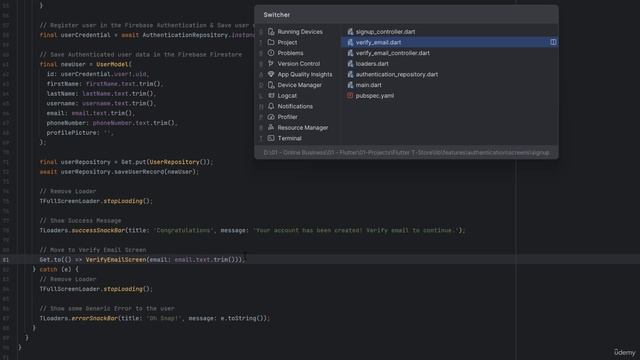Click successSnackBar in editor code

(98, 230)
